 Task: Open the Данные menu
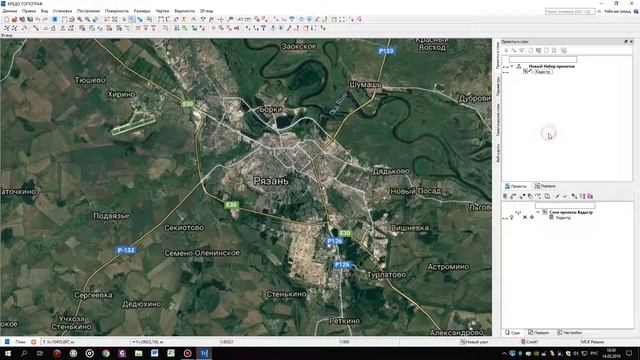point(10,11)
